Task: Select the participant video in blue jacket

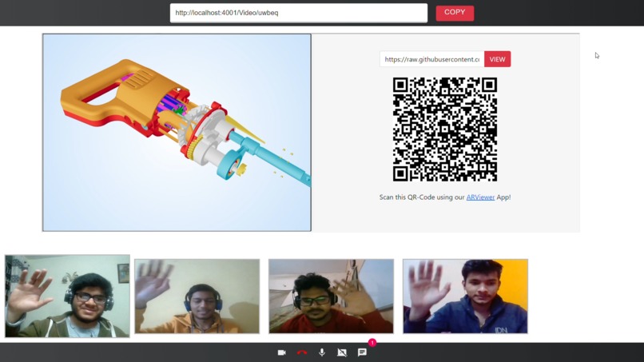Action: tap(465, 296)
